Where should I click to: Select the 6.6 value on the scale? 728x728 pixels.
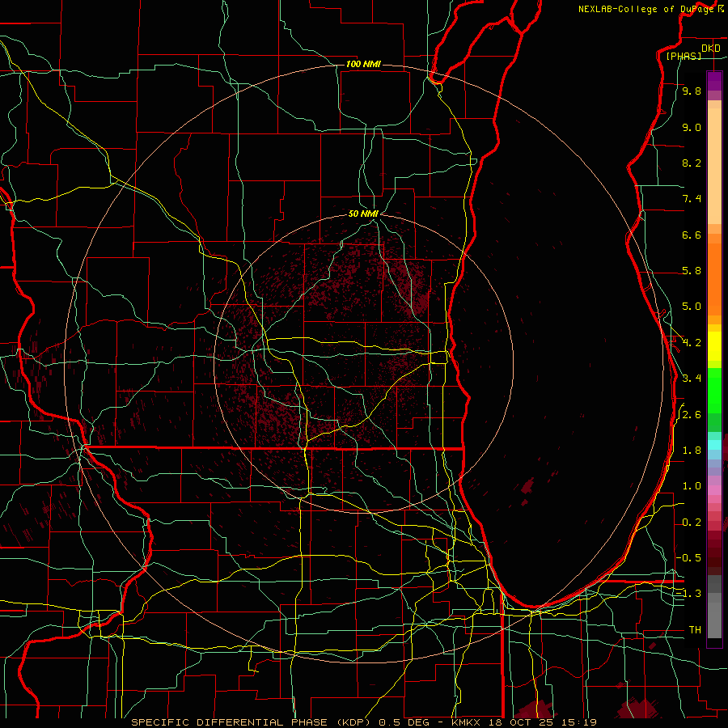pos(692,235)
